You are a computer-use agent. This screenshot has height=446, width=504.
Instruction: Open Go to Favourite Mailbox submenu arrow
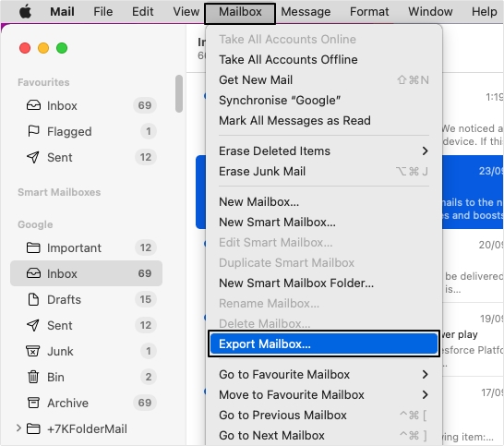tap(425, 374)
